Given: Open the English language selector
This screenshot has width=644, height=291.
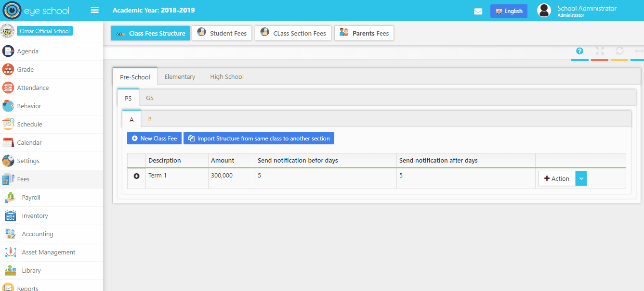Looking at the screenshot, I should pos(509,11).
